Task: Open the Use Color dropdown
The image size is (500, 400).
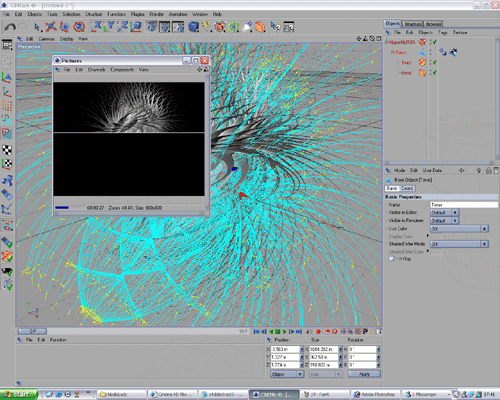Action: 460,229
